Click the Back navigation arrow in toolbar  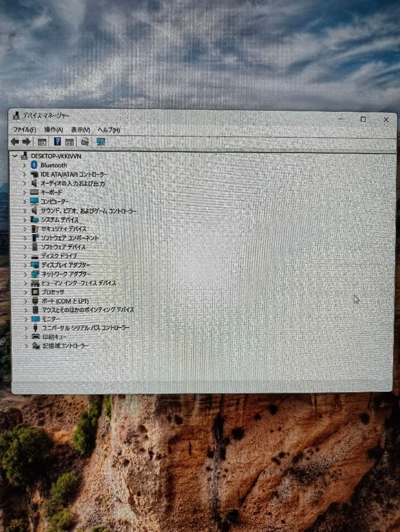15,141
